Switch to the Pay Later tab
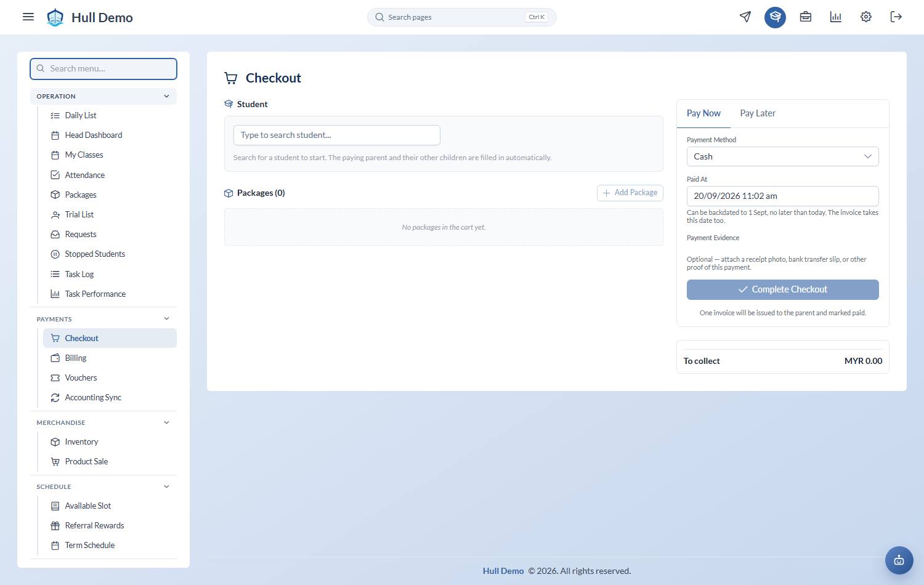Screen dimensions: 924x585 pyautogui.click(x=757, y=113)
